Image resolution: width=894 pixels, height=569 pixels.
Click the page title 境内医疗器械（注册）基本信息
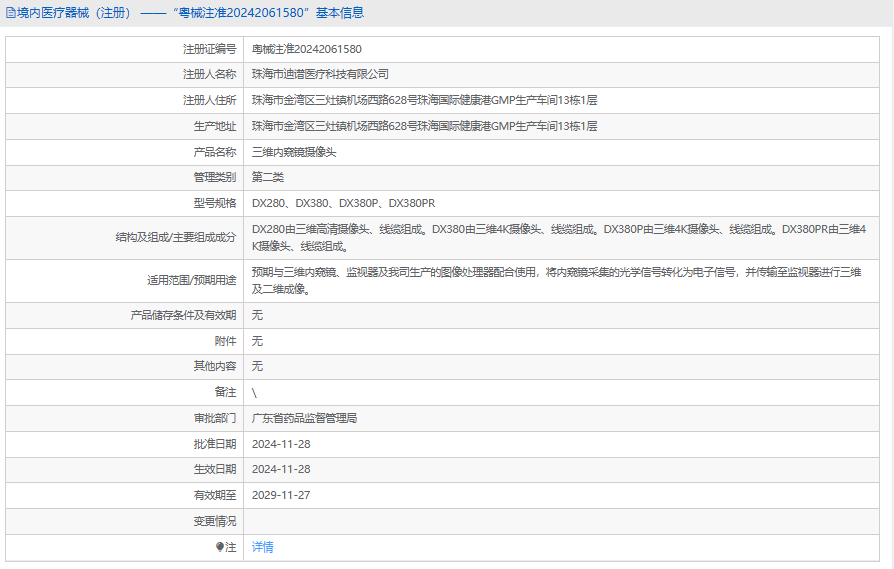click(x=190, y=13)
